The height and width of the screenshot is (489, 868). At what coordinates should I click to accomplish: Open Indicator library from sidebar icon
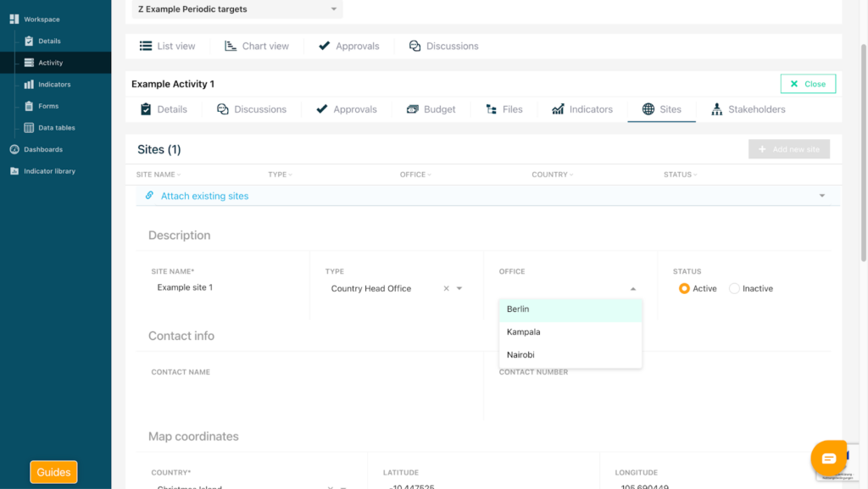tap(14, 171)
